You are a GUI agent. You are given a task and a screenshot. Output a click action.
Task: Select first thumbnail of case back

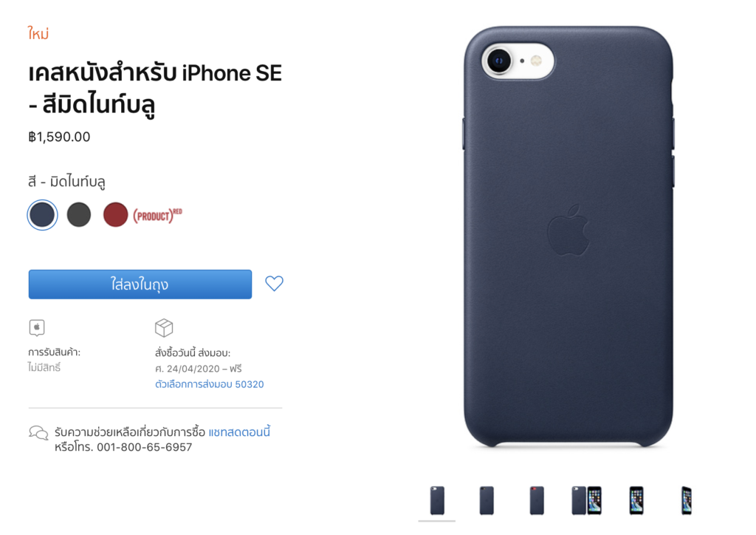coord(437,501)
